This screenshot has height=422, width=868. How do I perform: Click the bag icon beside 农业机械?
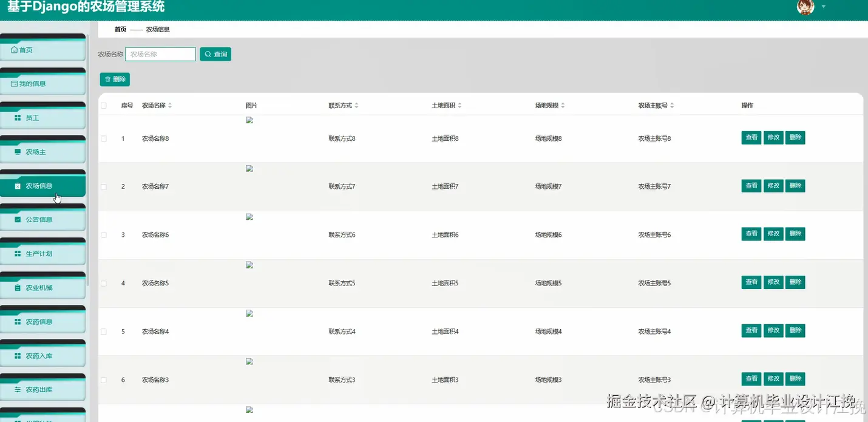(18, 288)
